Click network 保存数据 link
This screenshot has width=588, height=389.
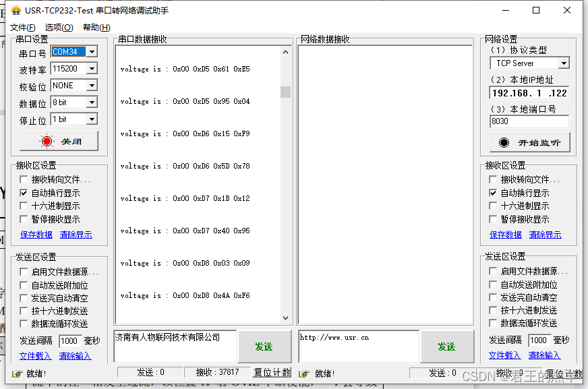click(x=506, y=235)
